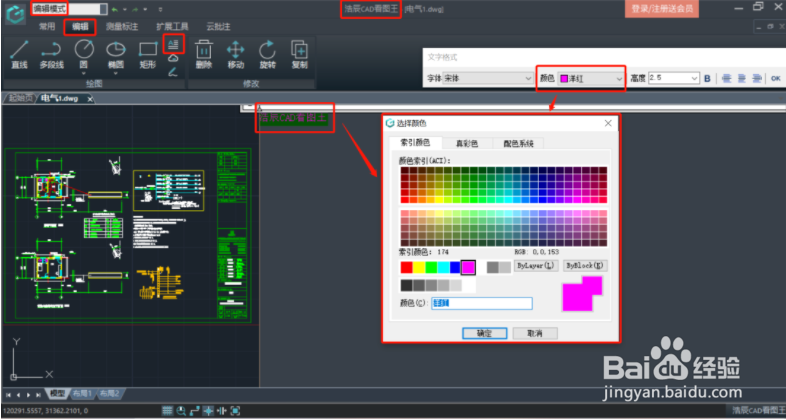Open the 高度 2.5 height dropdown
The image size is (786, 420).
click(x=673, y=78)
